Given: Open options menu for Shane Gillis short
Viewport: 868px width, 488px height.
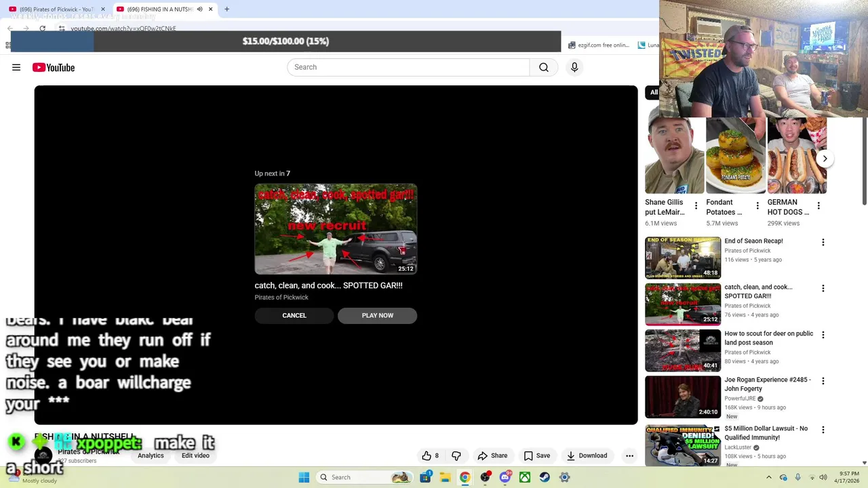Looking at the screenshot, I should pos(696,205).
